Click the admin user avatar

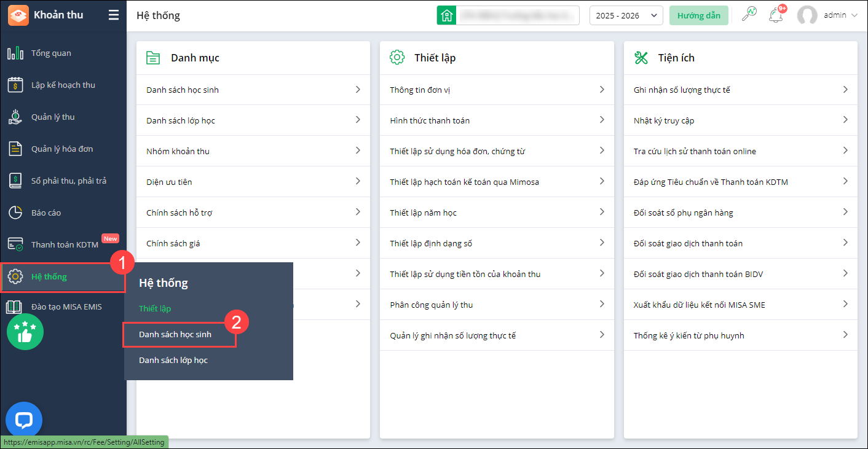pos(807,15)
